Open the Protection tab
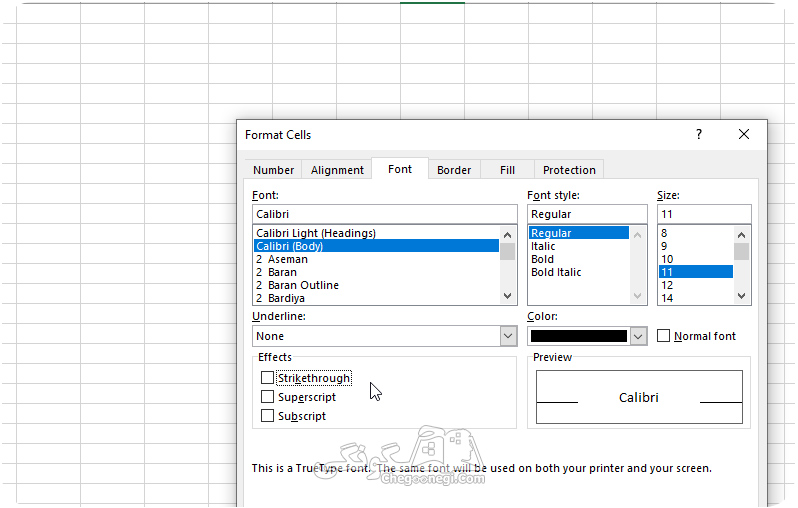Viewport: 798px width, 508px height. (x=569, y=170)
